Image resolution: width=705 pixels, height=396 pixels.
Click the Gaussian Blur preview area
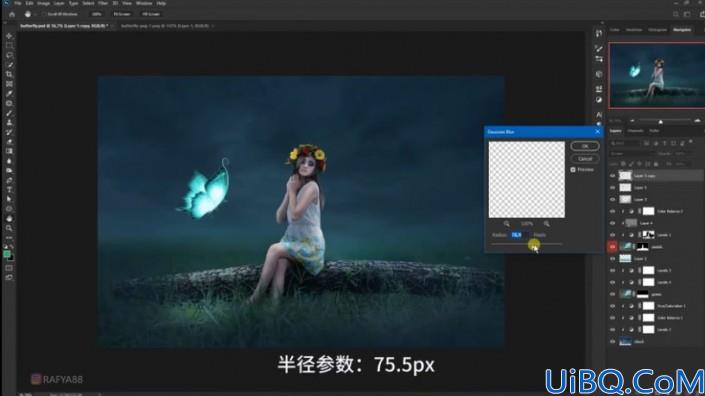527,179
